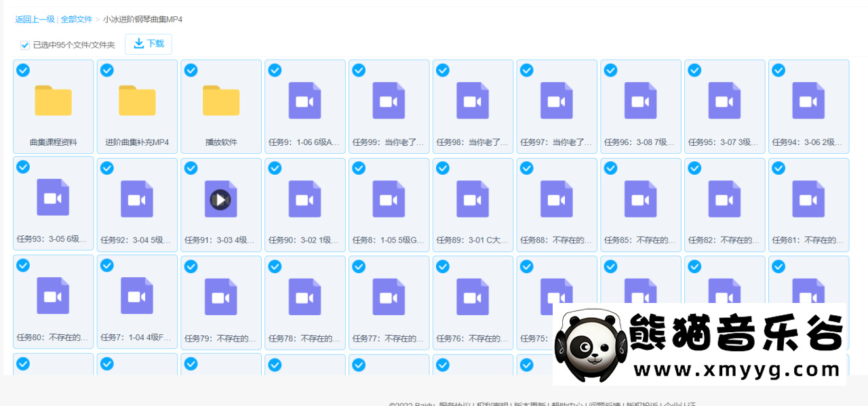This screenshot has height=406, width=868.
Task: Untick the checkmark on 任务9 file
Action: tap(275, 70)
